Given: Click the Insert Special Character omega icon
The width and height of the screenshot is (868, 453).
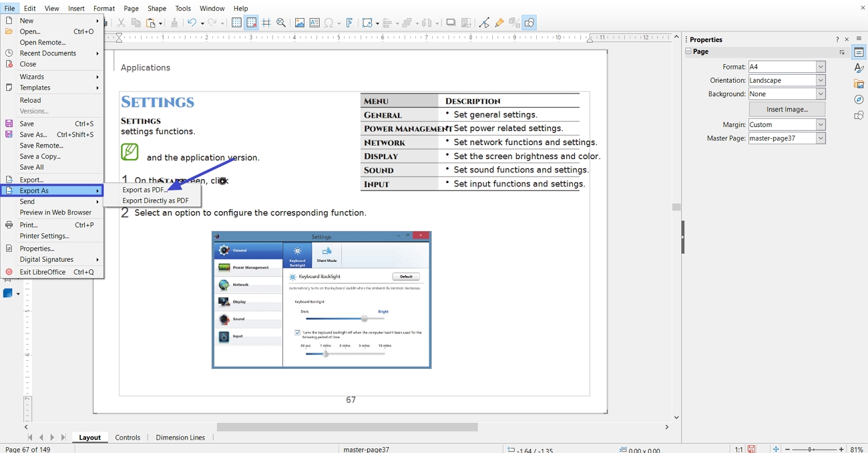Looking at the screenshot, I should click(x=329, y=23).
